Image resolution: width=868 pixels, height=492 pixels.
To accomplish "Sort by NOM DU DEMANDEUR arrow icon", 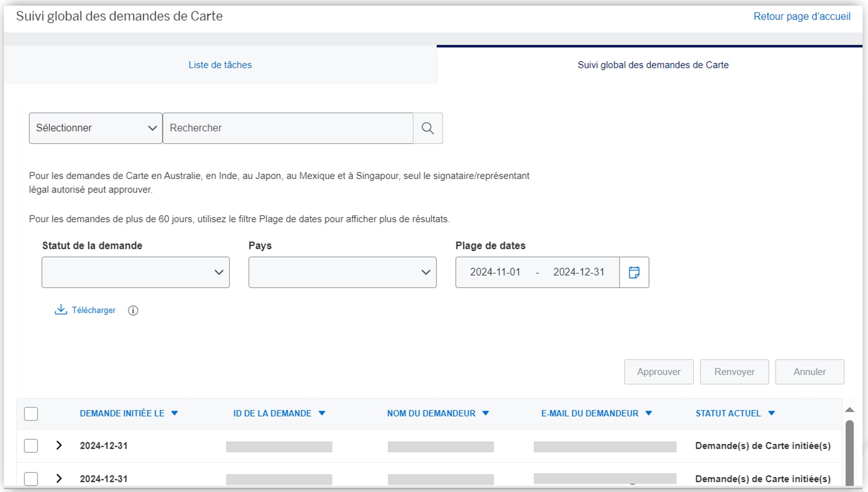I will click(x=486, y=413).
